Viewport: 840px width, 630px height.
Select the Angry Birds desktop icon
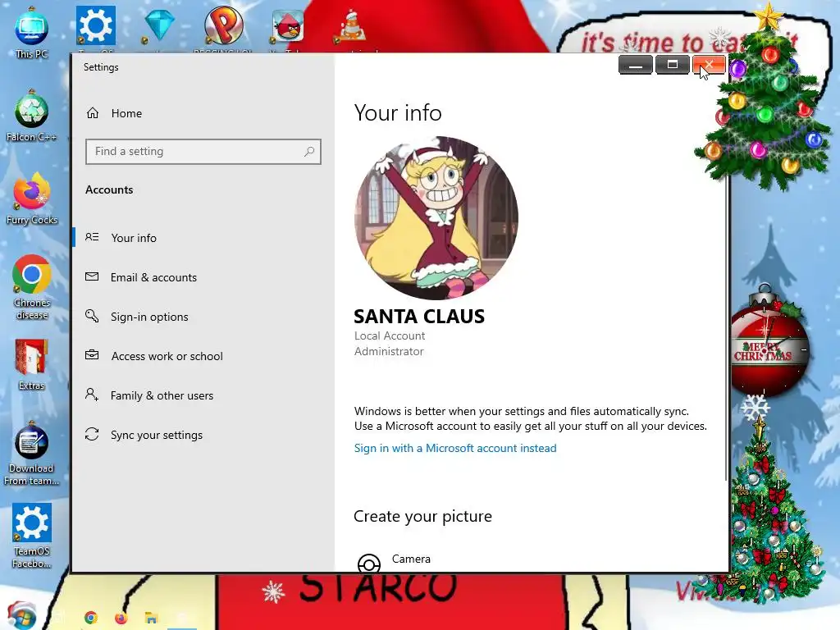pos(288,25)
